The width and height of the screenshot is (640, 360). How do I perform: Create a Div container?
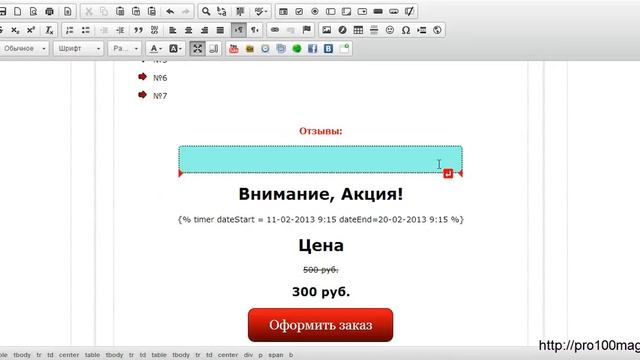pyautogui.click(x=154, y=30)
